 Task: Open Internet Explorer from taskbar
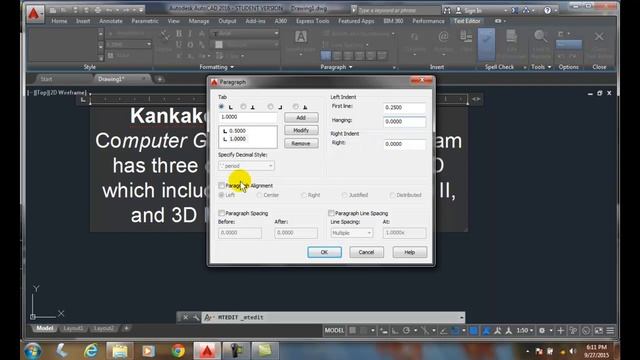point(91,351)
